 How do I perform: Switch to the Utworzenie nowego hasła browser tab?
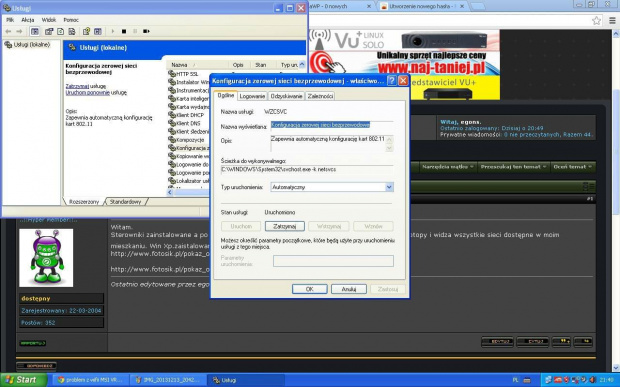[422, 6]
